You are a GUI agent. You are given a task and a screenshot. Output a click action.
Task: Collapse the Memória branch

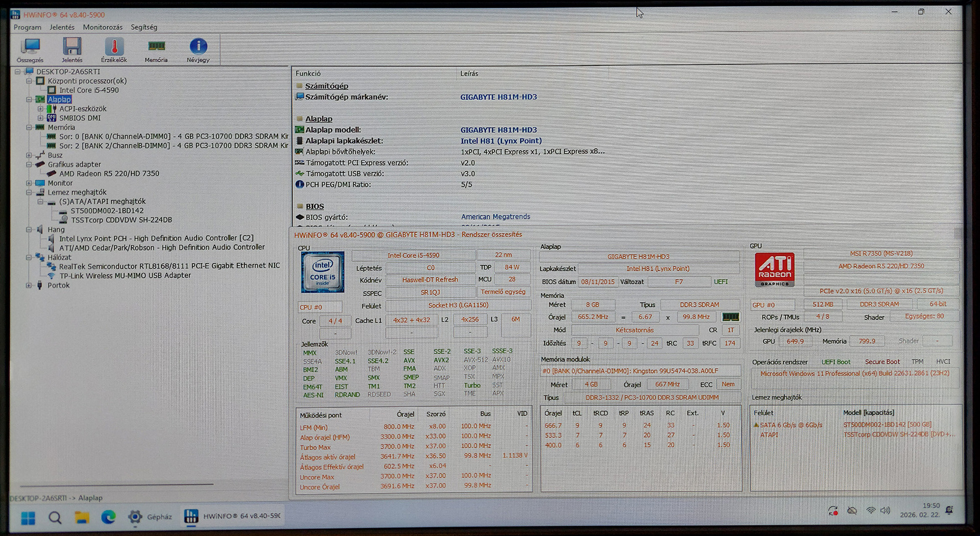29,128
